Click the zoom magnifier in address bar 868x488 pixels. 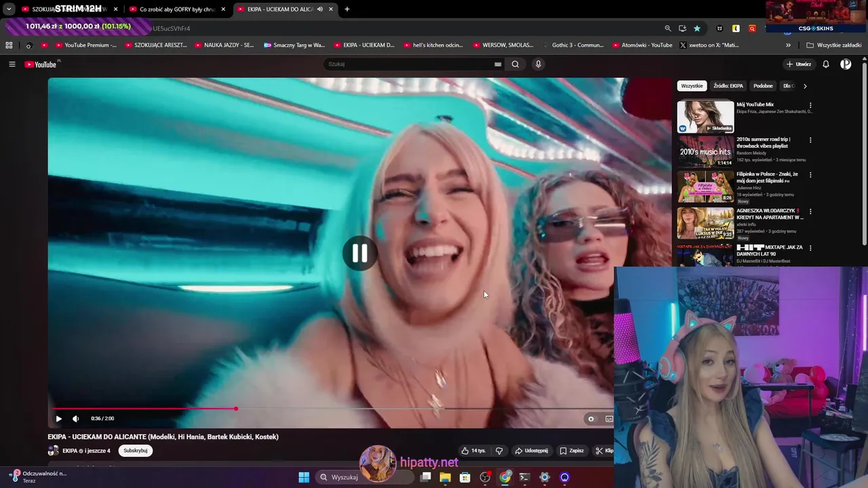coord(668,28)
